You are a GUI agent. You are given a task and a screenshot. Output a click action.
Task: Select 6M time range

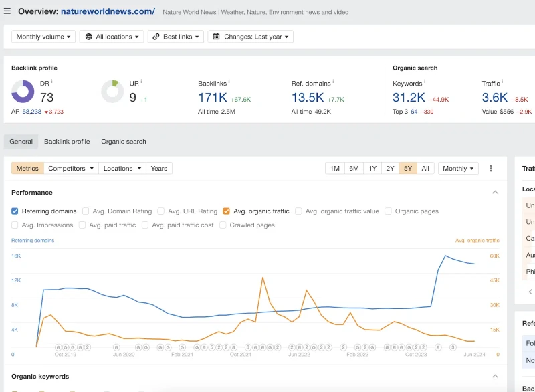(354, 168)
